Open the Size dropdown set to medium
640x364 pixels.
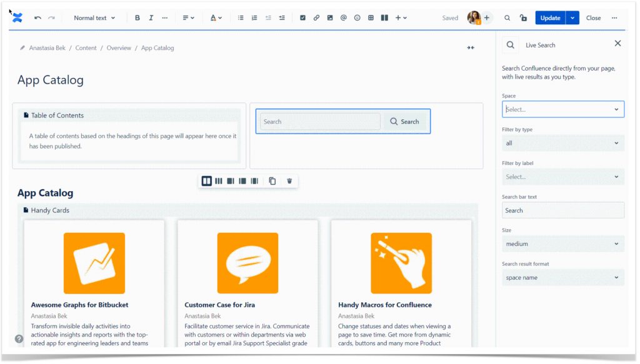click(562, 243)
